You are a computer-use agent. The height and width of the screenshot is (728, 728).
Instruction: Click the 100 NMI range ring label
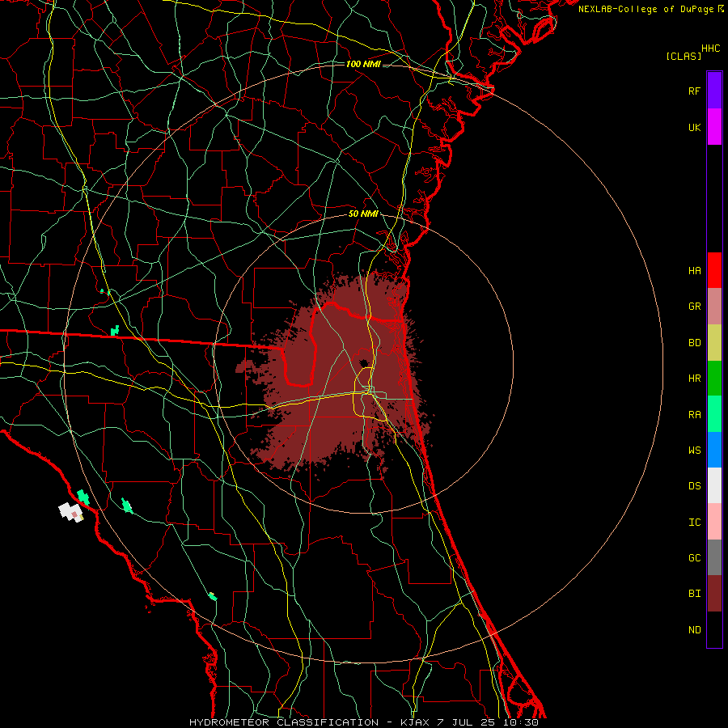363,64
